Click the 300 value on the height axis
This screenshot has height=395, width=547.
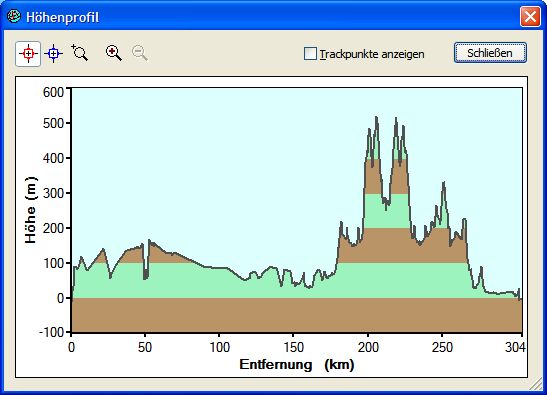(53, 193)
